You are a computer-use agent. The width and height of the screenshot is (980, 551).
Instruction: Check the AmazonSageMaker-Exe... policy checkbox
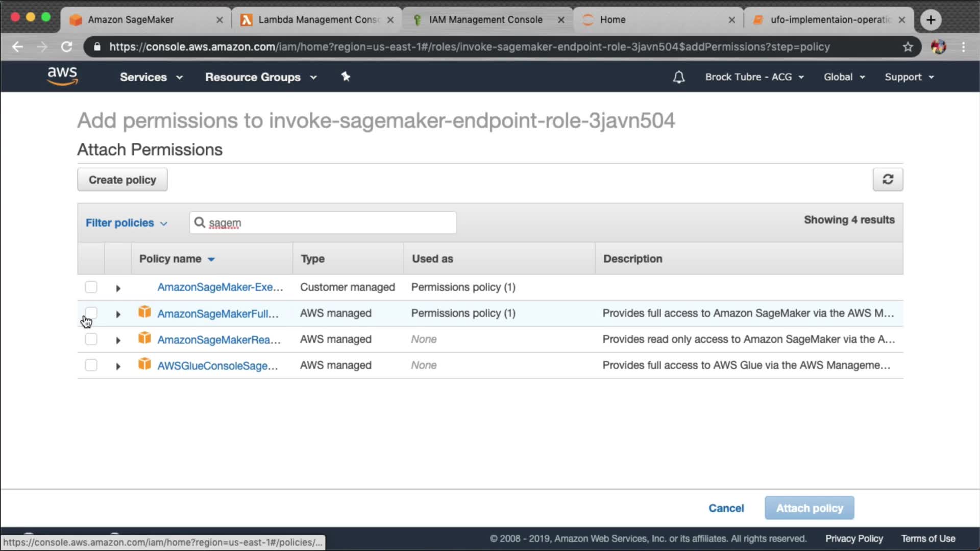pos(91,287)
